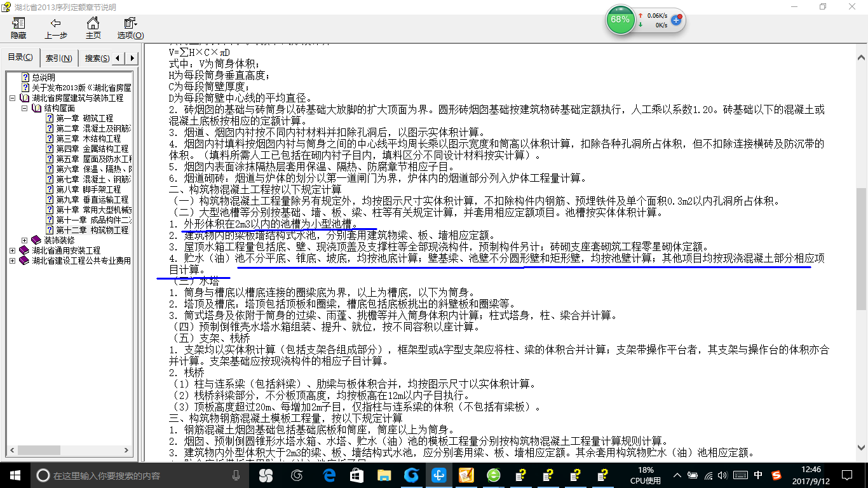Screen dimensions: 868x488
Task: Click the 三、构筑物钢筋混凝土模板工程量 heading
Action: coord(285,418)
